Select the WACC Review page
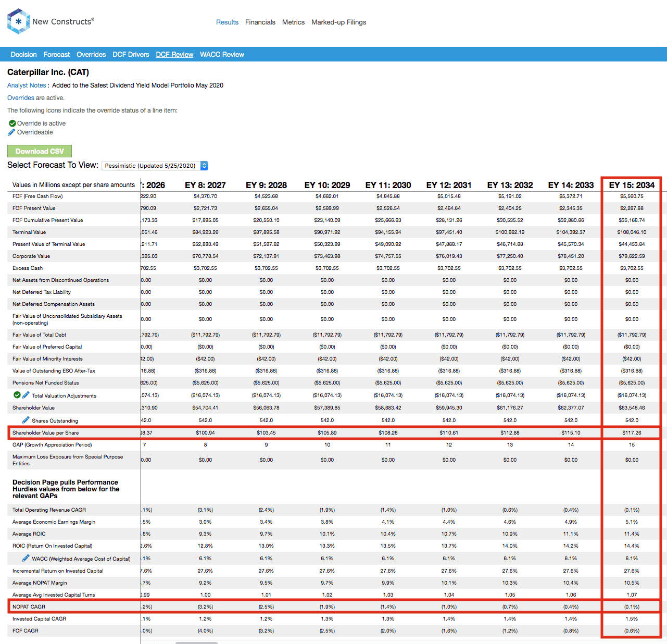Screen dimensions: 667x644 (x=222, y=54)
